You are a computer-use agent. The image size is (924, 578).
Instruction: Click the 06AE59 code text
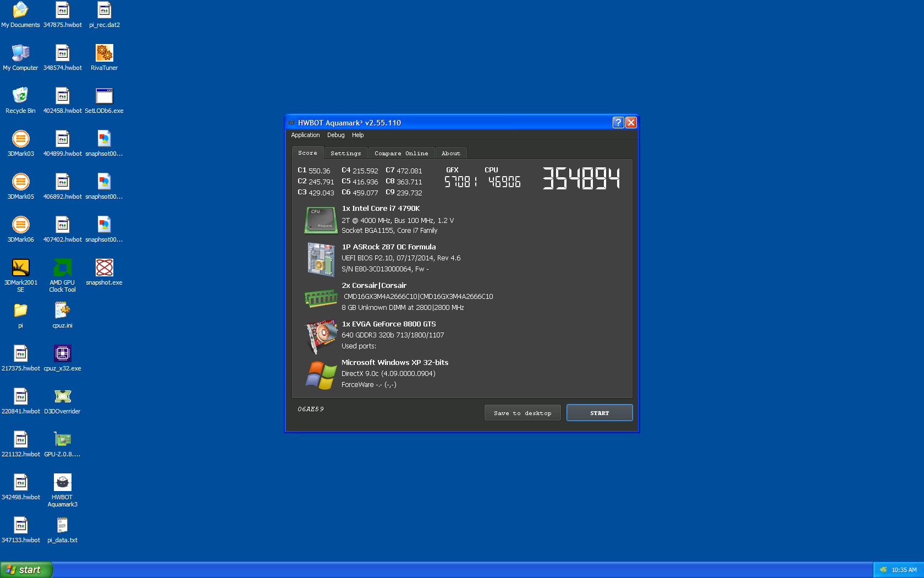pos(311,409)
